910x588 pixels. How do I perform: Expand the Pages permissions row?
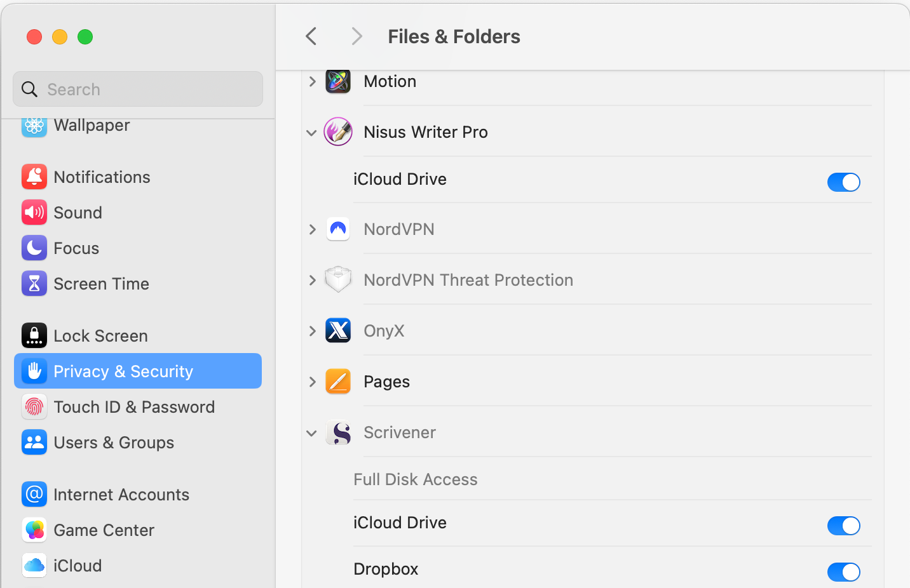click(x=312, y=382)
